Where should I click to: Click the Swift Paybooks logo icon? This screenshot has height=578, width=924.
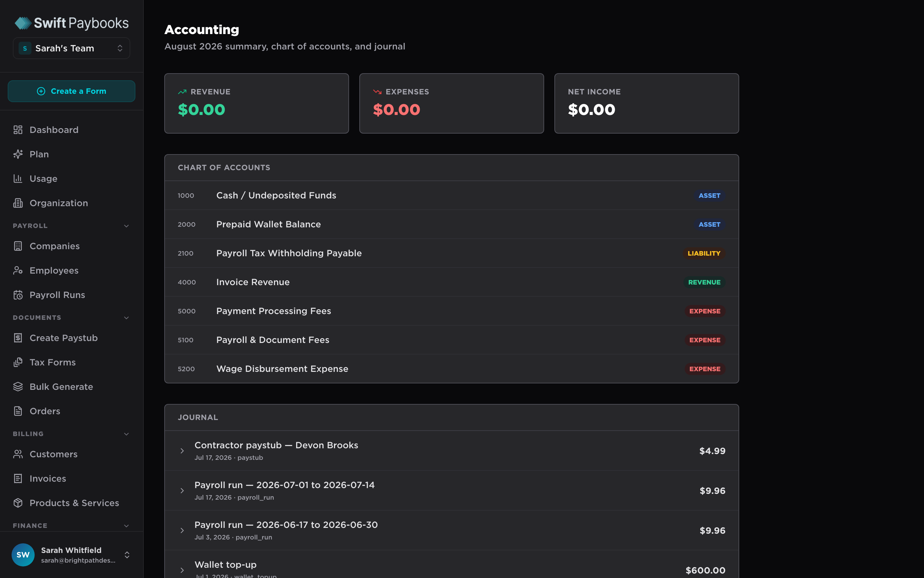pos(23,23)
